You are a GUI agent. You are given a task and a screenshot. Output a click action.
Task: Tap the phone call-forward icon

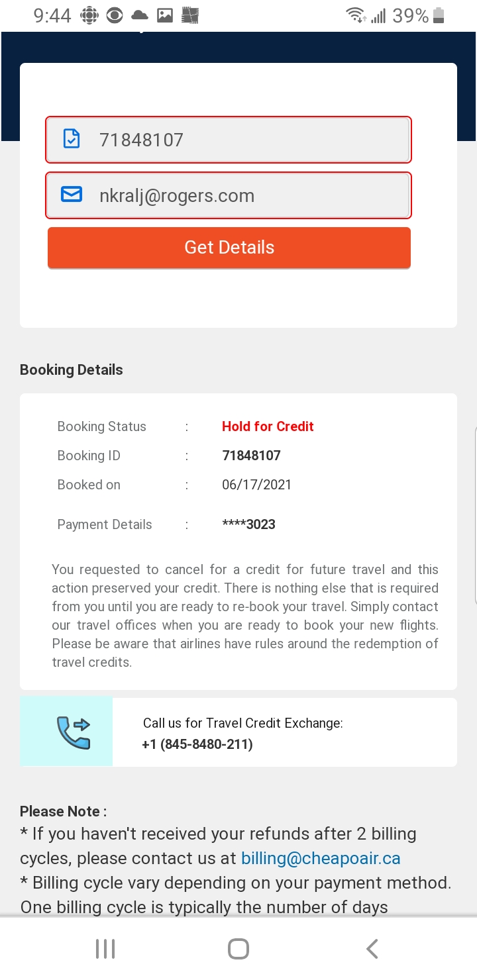(x=73, y=732)
